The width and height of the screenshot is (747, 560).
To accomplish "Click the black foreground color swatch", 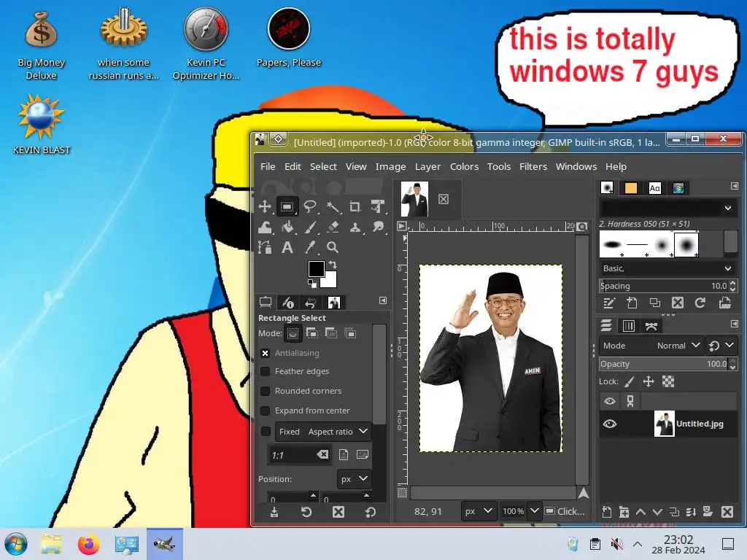I will coord(315,268).
